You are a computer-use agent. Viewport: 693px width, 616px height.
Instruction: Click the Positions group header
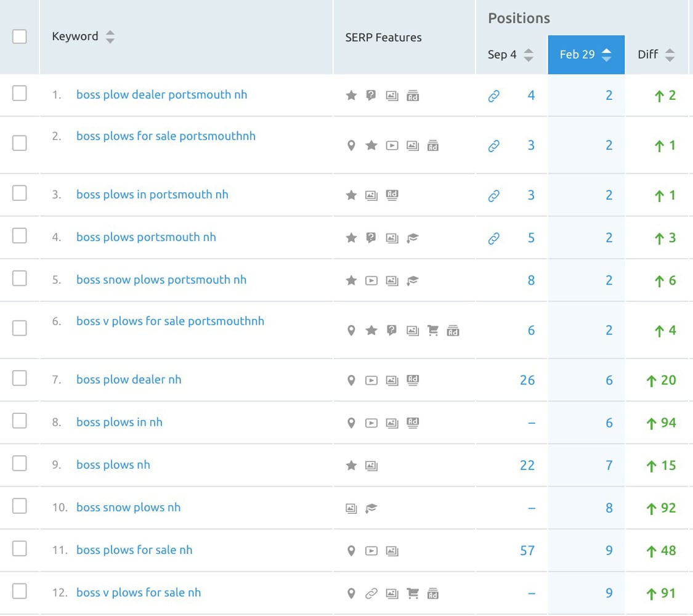pos(519,18)
